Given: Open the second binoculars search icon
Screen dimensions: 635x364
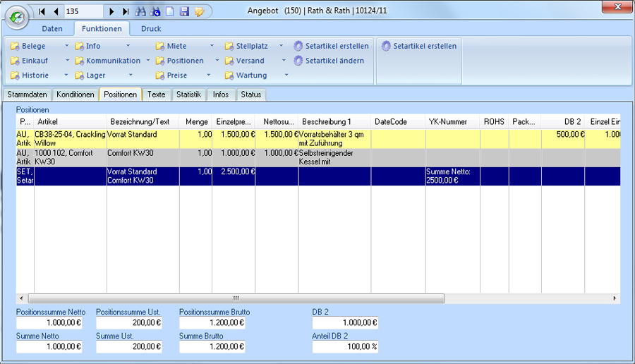Looking at the screenshot, I should coord(155,11).
